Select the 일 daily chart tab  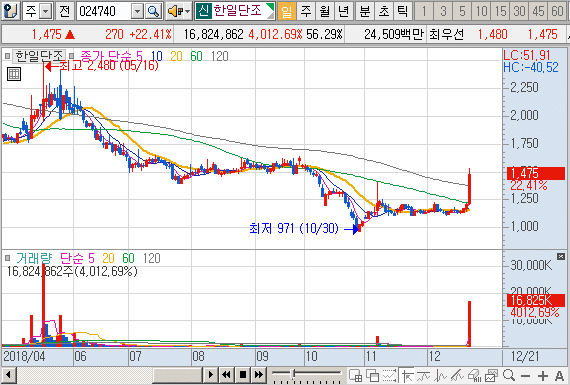[286, 11]
